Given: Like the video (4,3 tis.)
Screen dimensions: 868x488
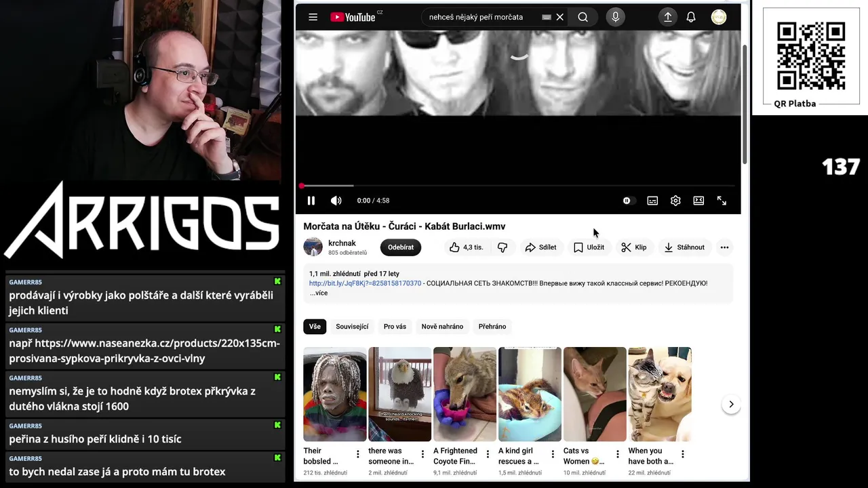Looking at the screenshot, I should pos(467,247).
